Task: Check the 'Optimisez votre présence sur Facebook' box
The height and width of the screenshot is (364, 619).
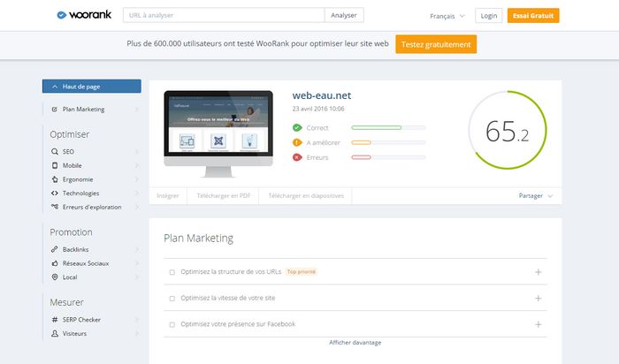Action: [x=172, y=324]
